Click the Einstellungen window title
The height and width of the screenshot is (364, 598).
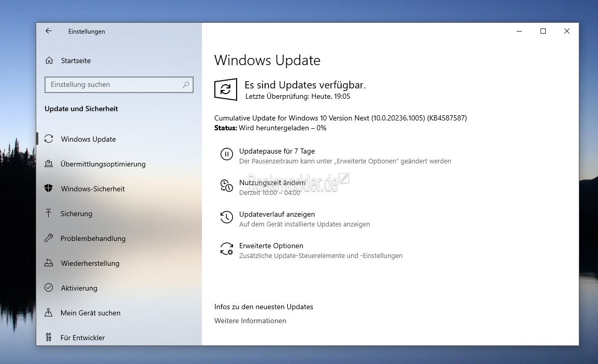86,32
